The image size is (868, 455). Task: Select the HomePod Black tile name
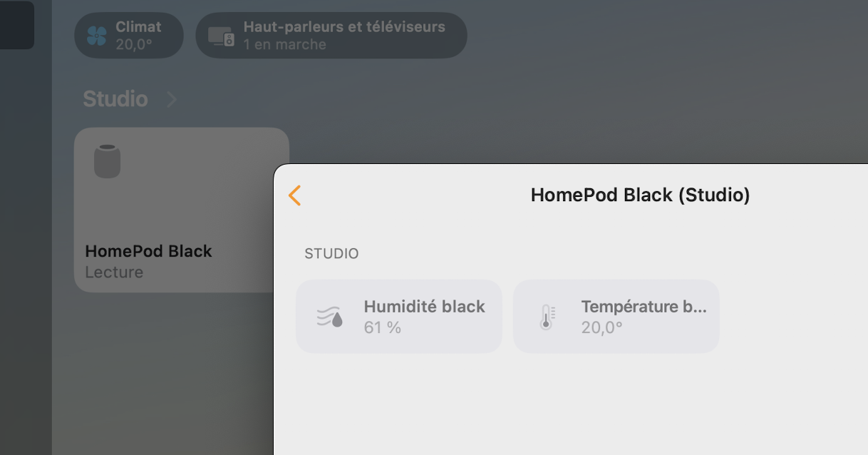point(148,251)
